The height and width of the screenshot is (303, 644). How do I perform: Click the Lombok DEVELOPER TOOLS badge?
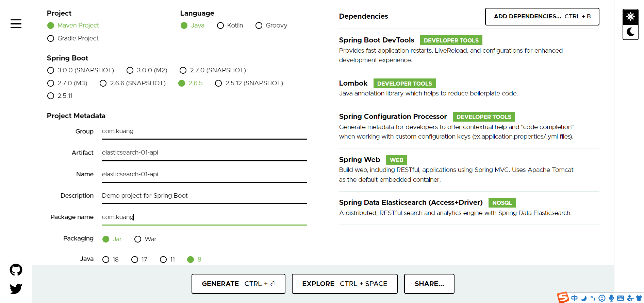404,84
